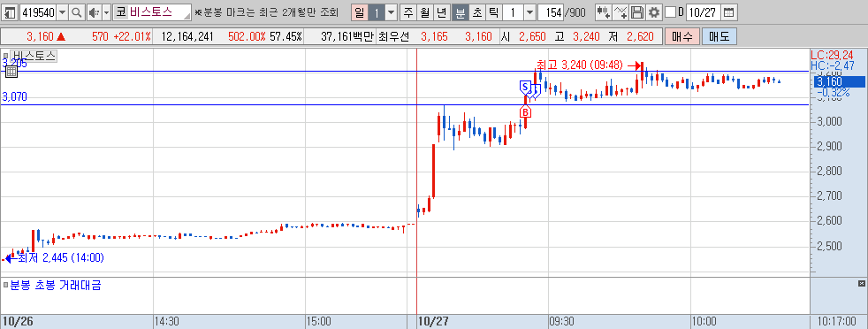The width and height of the screenshot is (868, 329).
Task: Click the 비스토스 chart legend label
Action: [34, 56]
